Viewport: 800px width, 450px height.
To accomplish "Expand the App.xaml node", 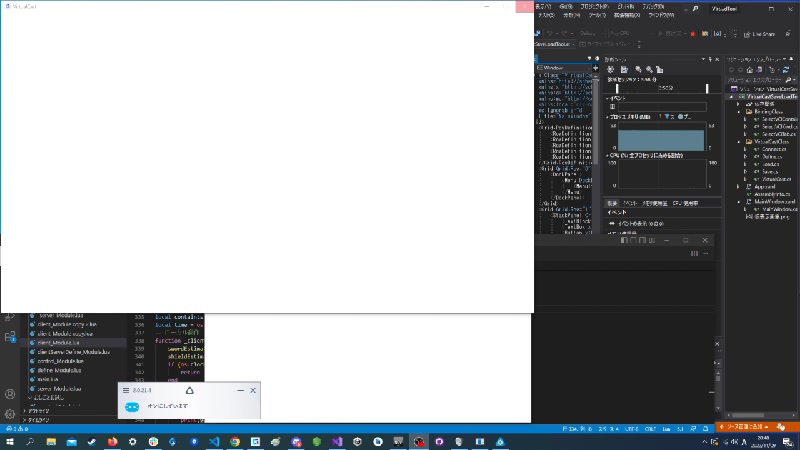I will click(738, 187).
